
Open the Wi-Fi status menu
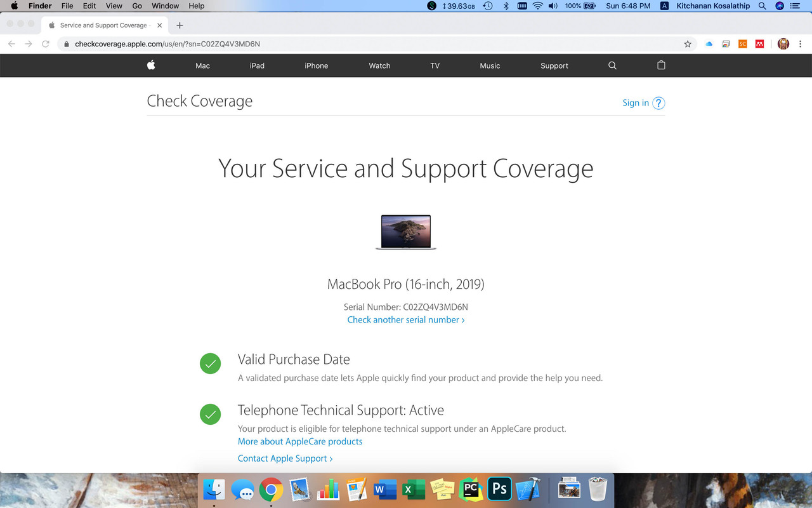click(538, 6)
